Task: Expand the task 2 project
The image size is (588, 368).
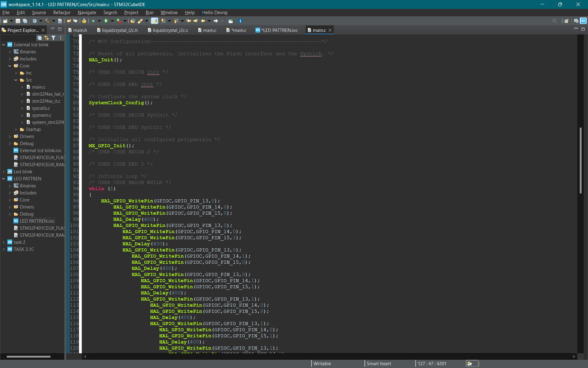Action: pos(4,242)
